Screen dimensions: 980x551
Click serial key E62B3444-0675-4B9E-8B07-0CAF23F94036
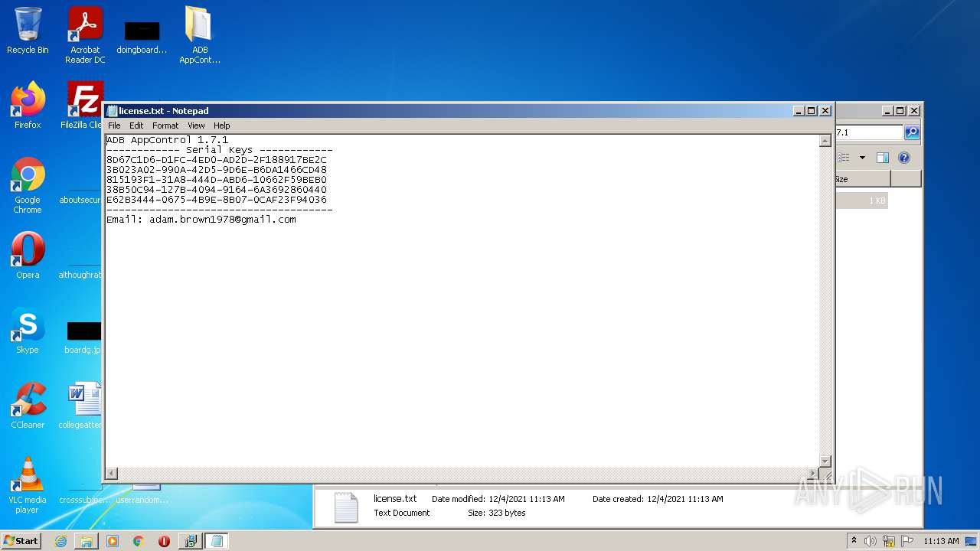pos(217,200)
